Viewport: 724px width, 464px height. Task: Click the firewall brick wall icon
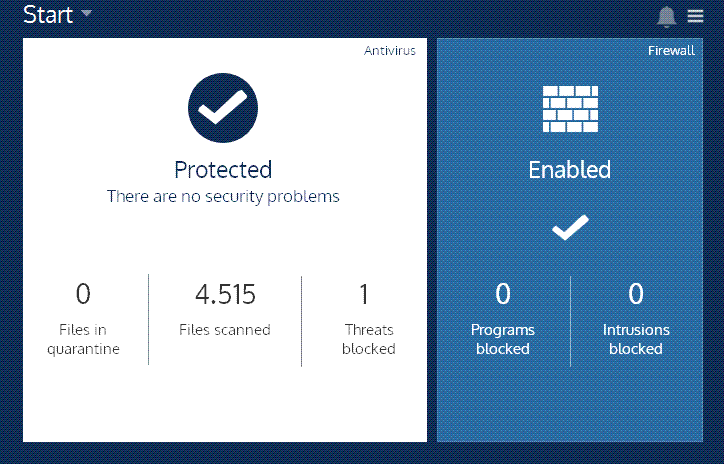click(x=570, y=109)
